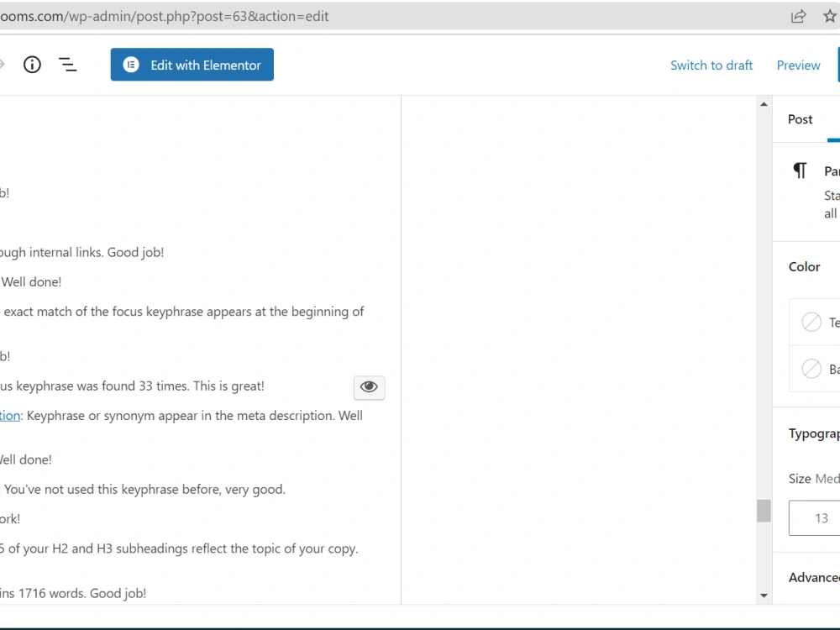Open the meta description assessment link
Screen dimensions: 840x630
[x=10, y=416]
